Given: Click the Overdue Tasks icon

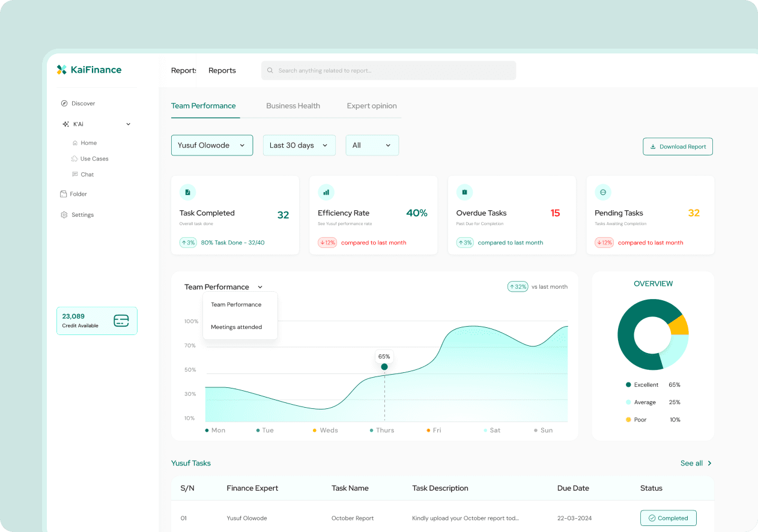Looking at the screenshot, I should coord(465,192).
